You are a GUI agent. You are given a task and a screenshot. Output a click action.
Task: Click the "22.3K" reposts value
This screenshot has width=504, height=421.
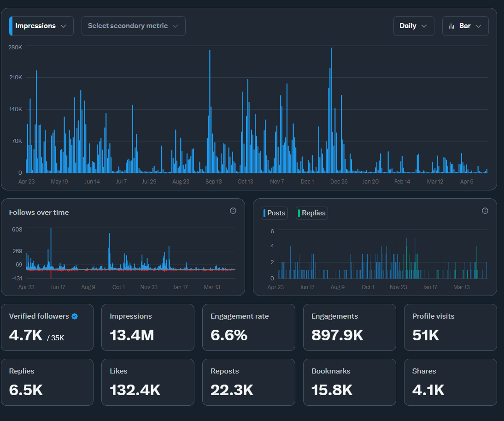[232, 390]
